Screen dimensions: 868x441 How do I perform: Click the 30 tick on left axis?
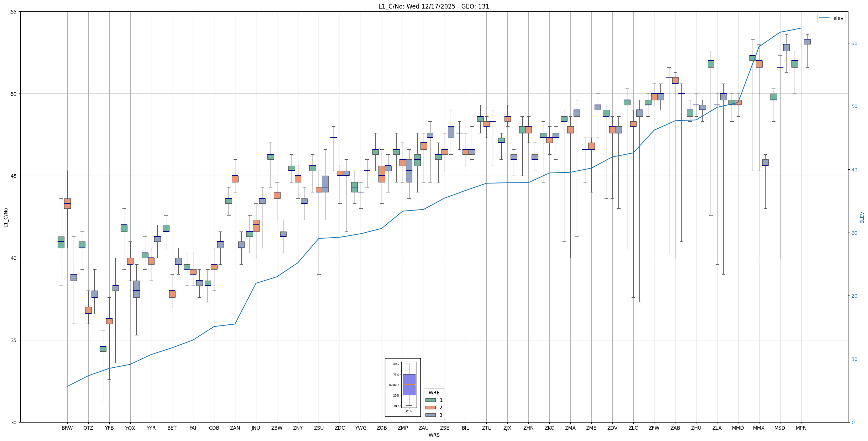14,422
